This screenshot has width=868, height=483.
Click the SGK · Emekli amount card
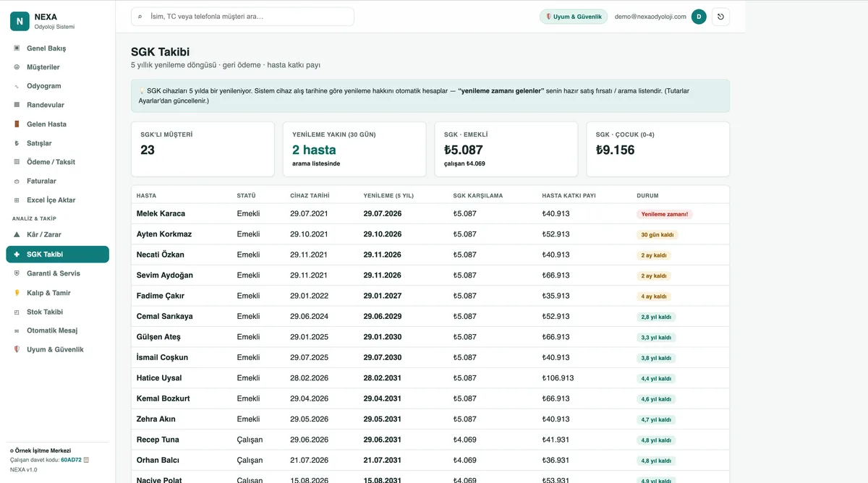click(506, 149)
